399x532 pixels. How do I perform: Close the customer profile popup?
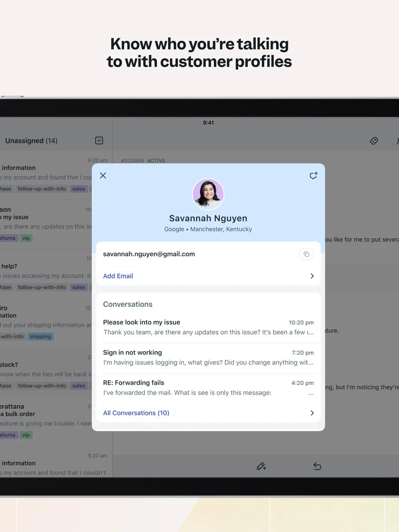click(x=103, y=176)
